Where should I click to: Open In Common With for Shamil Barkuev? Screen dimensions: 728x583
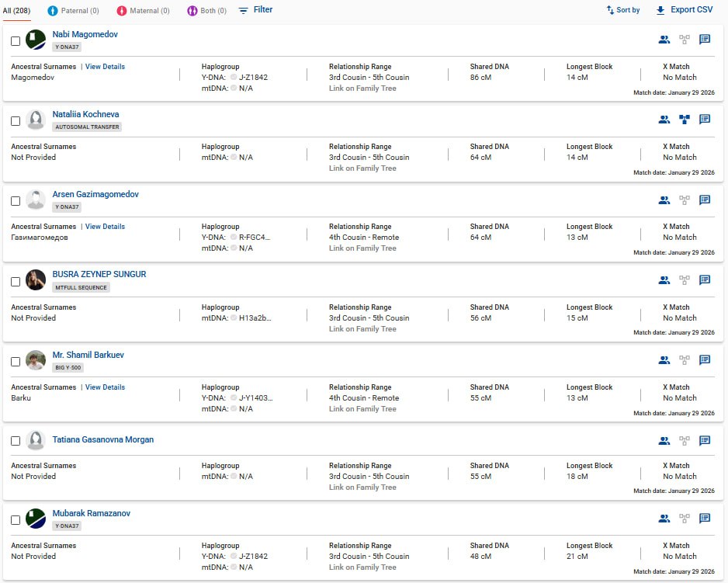point(664,360)
